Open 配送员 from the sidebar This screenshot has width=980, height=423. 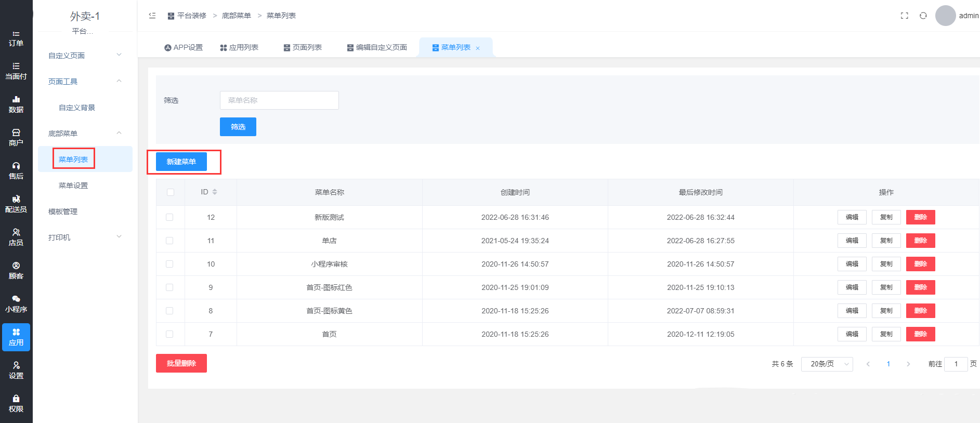point(16,204)
